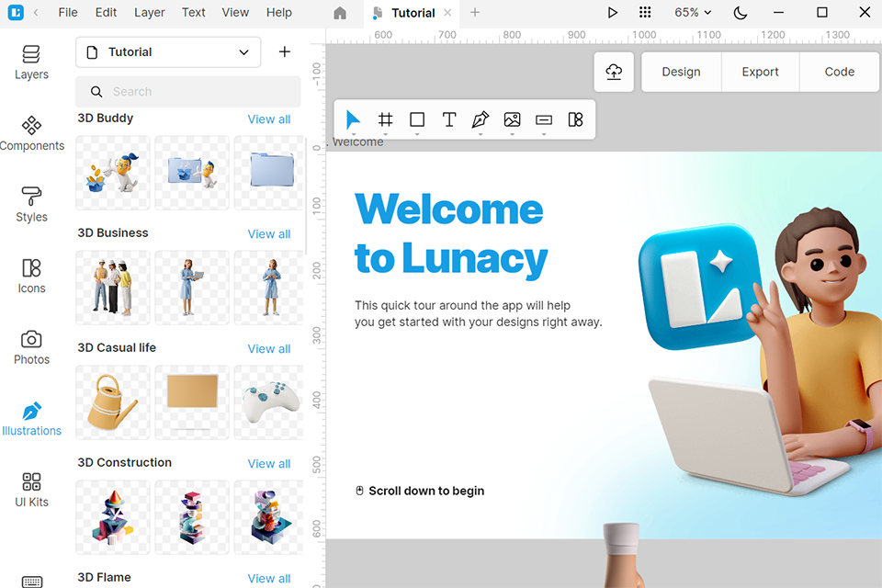This screenshot has width=882, height=588.
Task: Open the Icons tool in canvas toolbar
Action: (x=575, y=119)
